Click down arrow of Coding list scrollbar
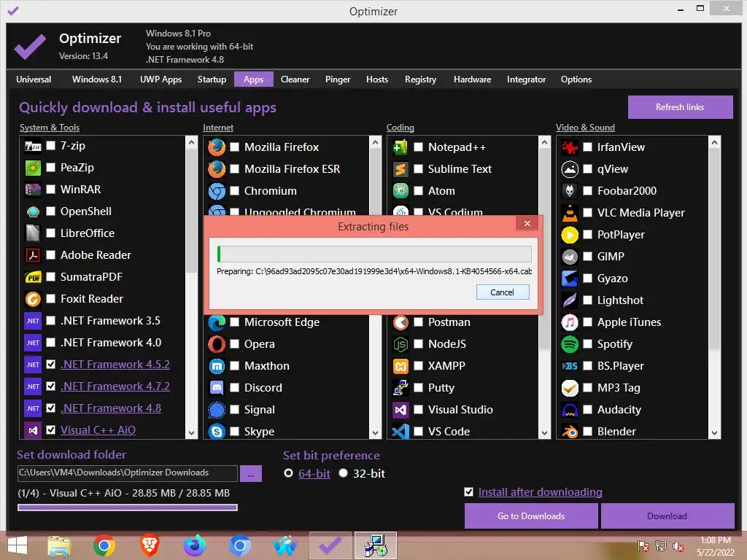Viewport: 747px width, 560px height. coord(544,433)
